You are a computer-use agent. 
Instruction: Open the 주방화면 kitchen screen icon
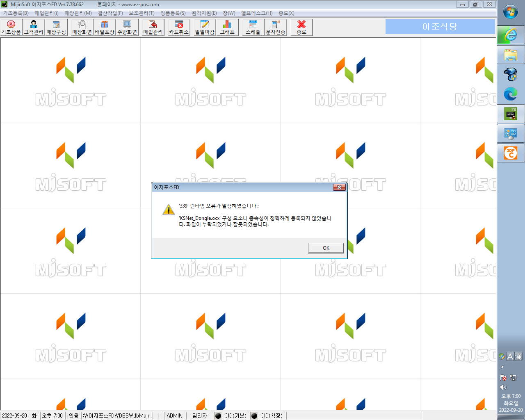[127, 27]
